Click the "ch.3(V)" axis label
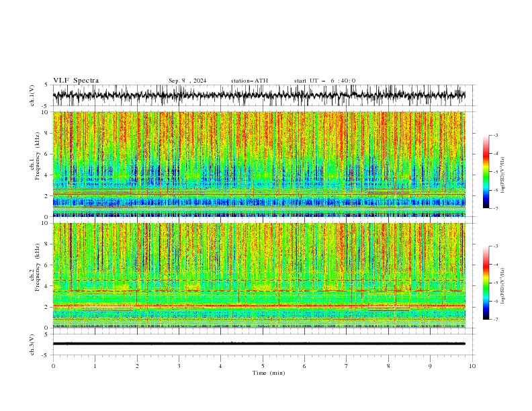This screenshot has width=532, height=411. tap(32, 345)
